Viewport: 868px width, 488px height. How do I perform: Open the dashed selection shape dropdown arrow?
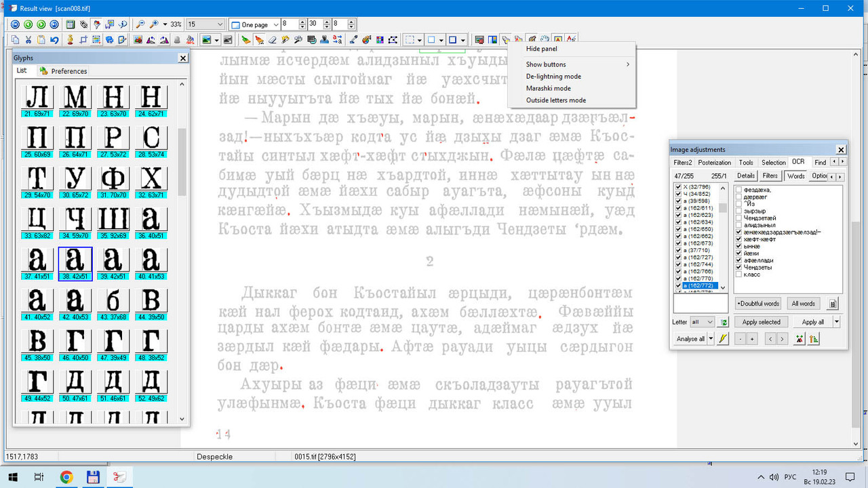click(x=420, y=40)
